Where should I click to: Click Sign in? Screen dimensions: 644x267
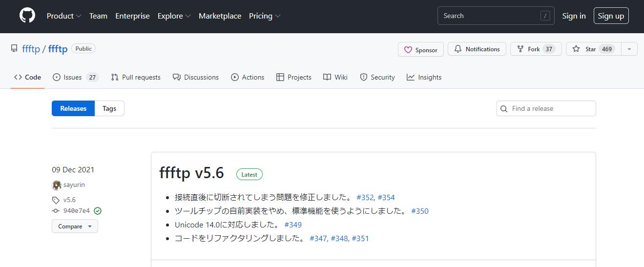(574, 16)
